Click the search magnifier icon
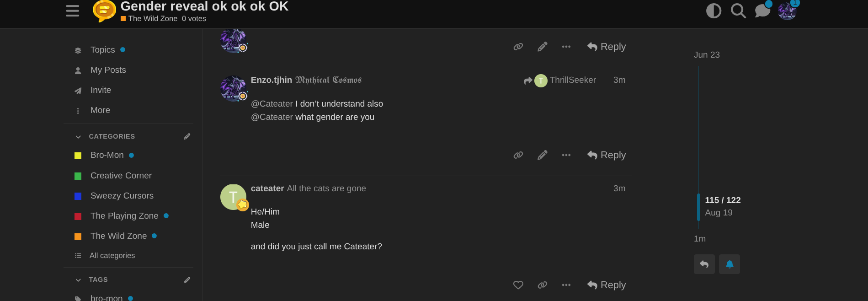Viewport: 868px width, 301px height. click(738, 11)
